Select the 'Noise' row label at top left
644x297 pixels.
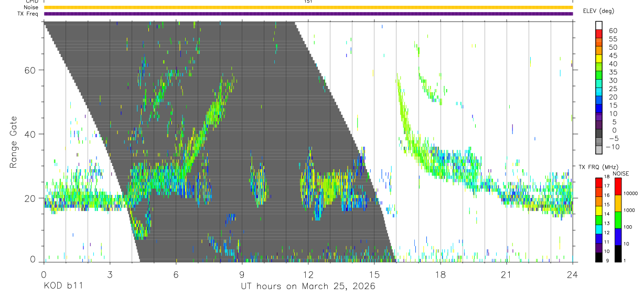pyautogui.click(x=31, y=7)
